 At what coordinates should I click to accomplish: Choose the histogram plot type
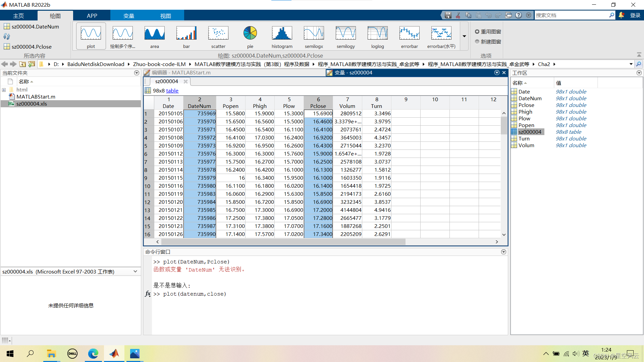282,36
